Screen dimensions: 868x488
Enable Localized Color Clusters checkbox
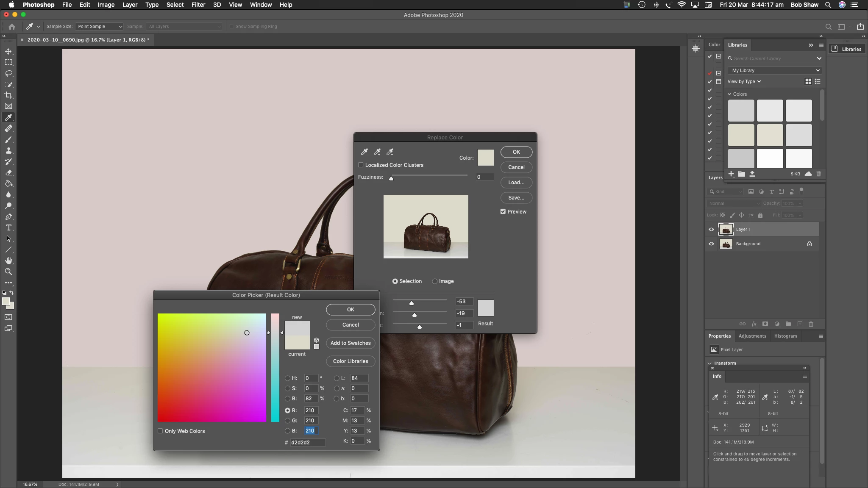click(361, 165)
